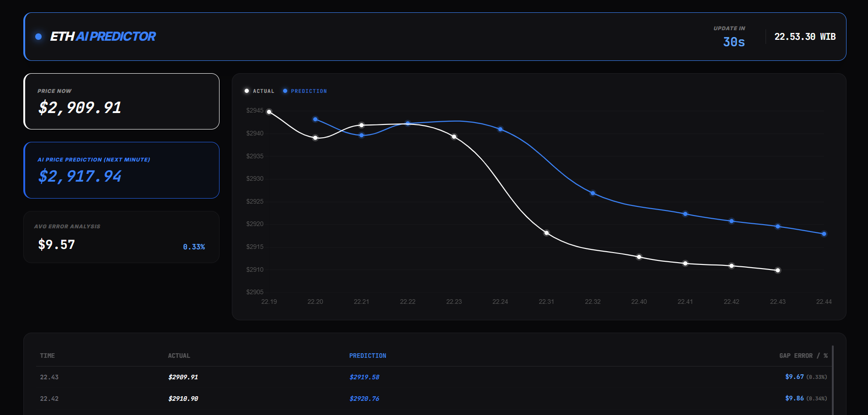Image resolution: width=868 pixels, height=415 pixels.
Task: Select the white actual point at 22.31
Action: (547, 233)
